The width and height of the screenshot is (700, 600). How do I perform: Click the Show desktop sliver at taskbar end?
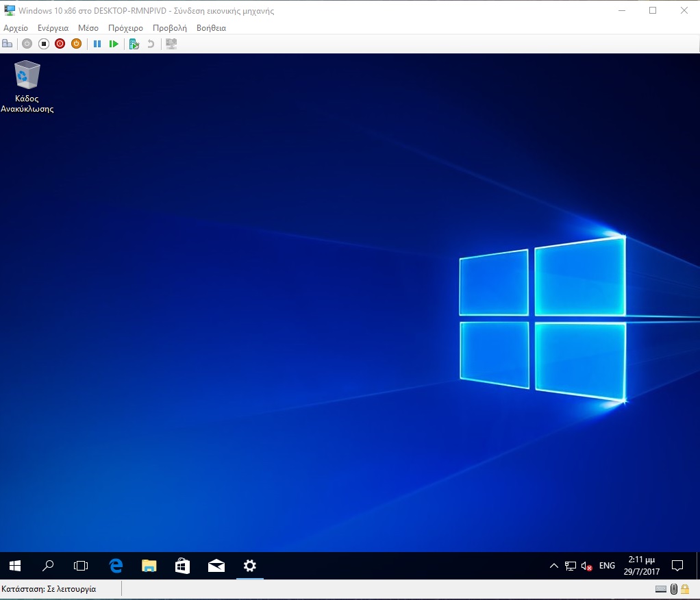click(x=698, y=566)
